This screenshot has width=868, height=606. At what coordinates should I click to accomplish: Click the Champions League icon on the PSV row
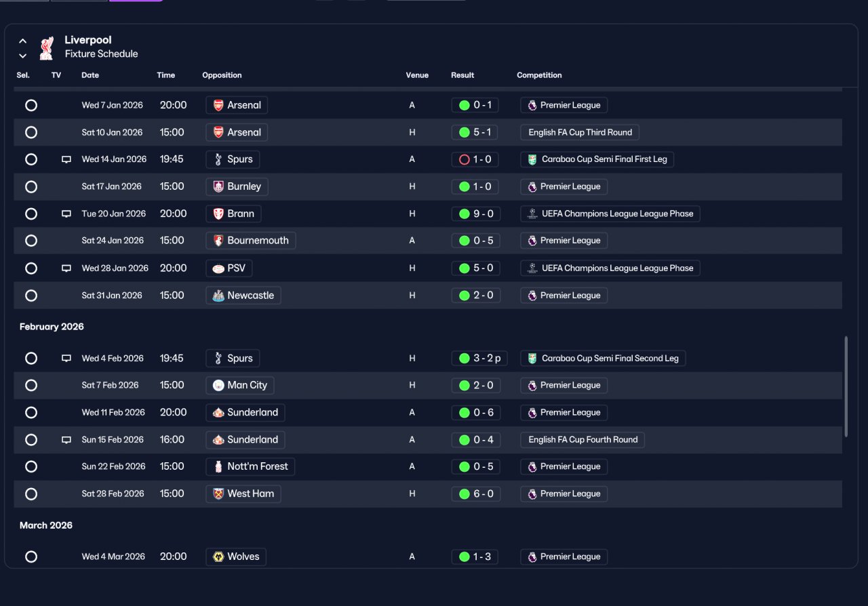tap(532, 268)
